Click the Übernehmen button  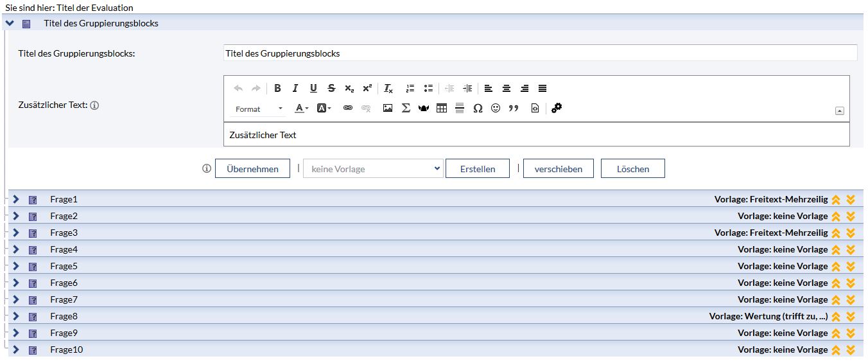point(252,169)
